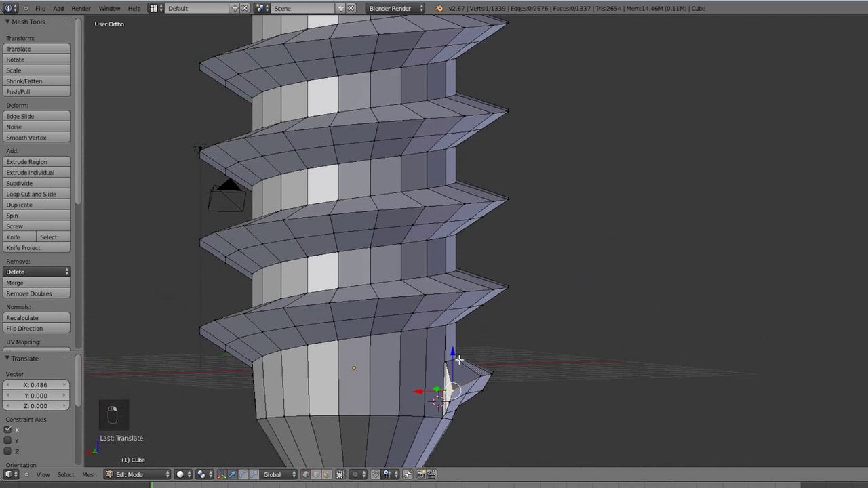Open the Edit Mode dropdown
Screen dimensions: 868x488
[138, 474]
